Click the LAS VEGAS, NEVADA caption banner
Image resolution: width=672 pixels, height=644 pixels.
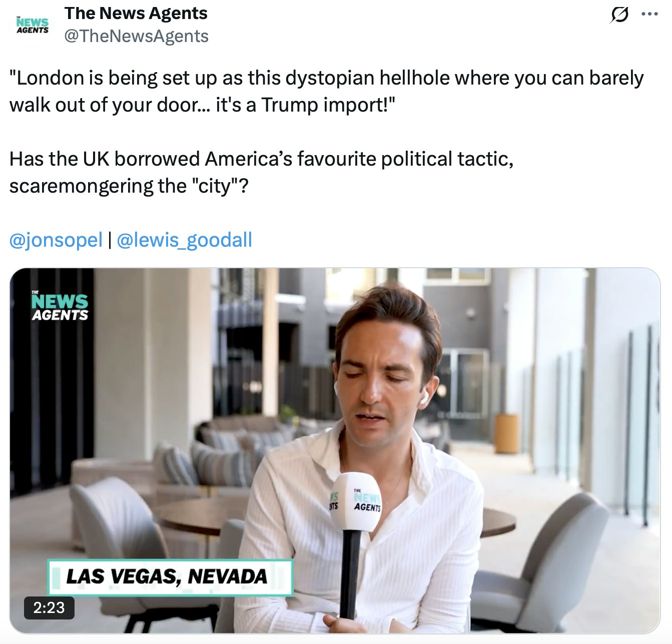click(170, 577)
